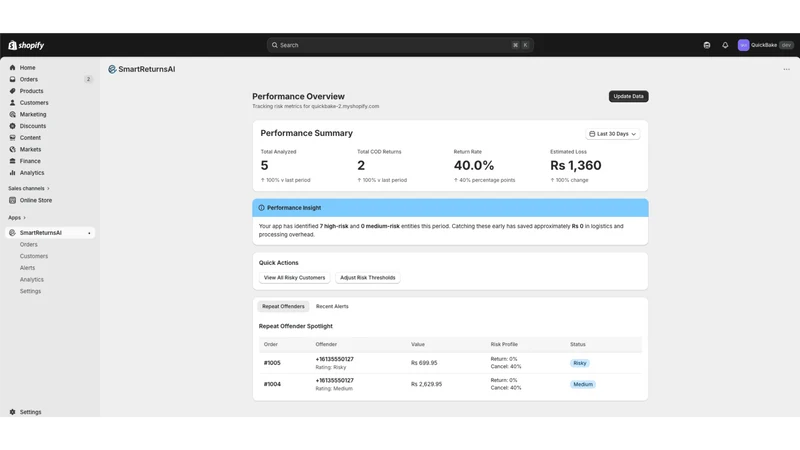Image resolution: width=800 pixels, height=450 pixels.
Task: Click the SmartReturnsAI app icon in sidebar
Action: pos(12,233)
